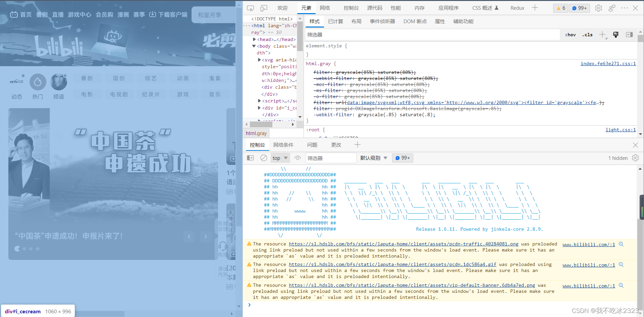Open the vip-default-banner.6db4a7ed.png resource link
644x317 pixels.
412,285
